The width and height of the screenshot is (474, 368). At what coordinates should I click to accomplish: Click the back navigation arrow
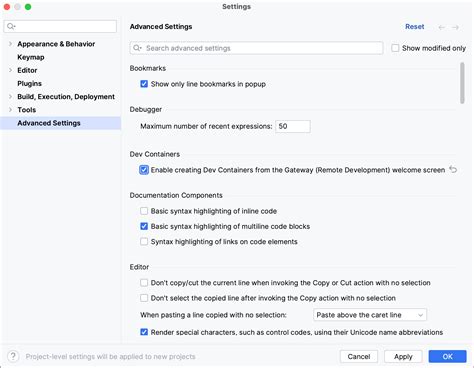click(442, 27)
